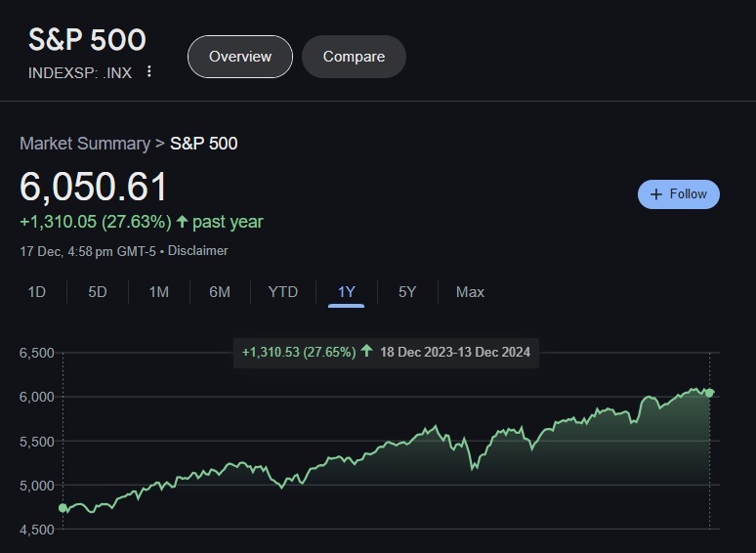Switch chart to 1M range
Screen dimensions: 756x553
pos(158,292)
